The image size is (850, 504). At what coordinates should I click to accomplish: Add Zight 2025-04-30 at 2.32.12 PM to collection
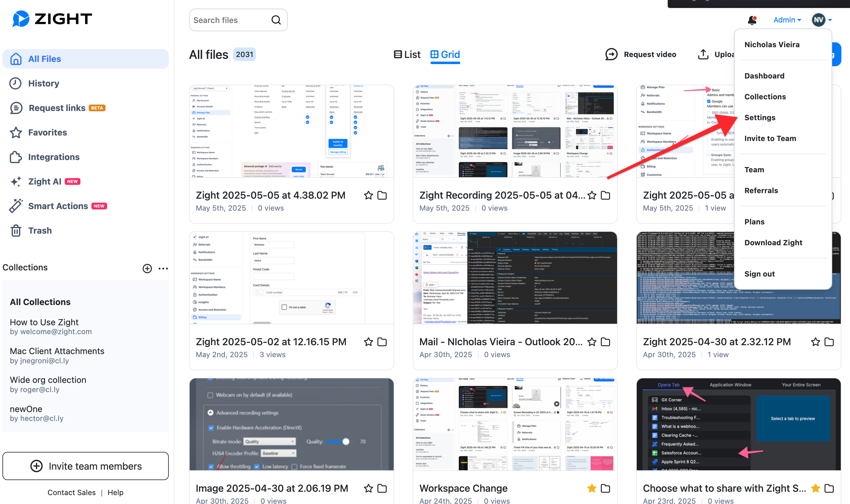click(x=829, y=342)
